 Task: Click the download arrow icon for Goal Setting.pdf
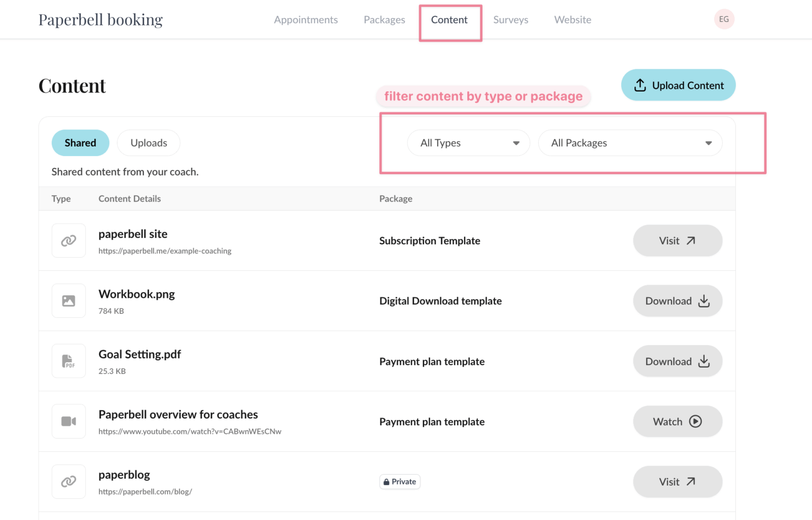pos(703,361)
